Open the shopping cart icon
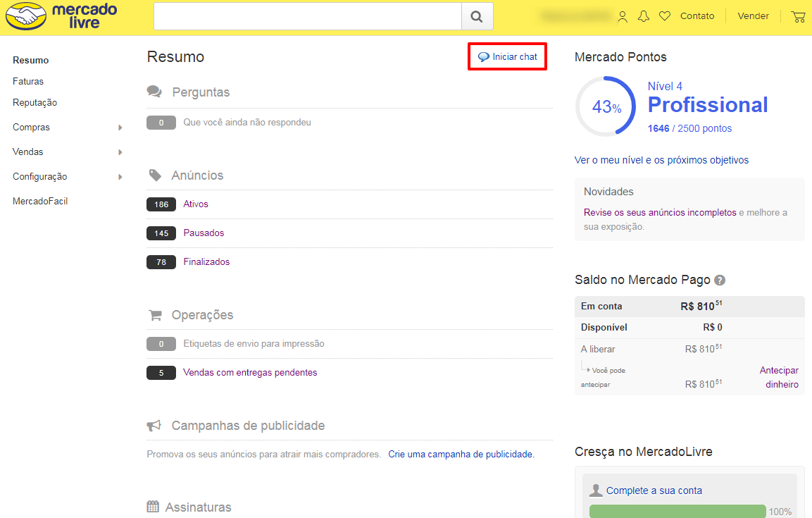The width and height of the screenshot is (812, 518). pos(798,17)
